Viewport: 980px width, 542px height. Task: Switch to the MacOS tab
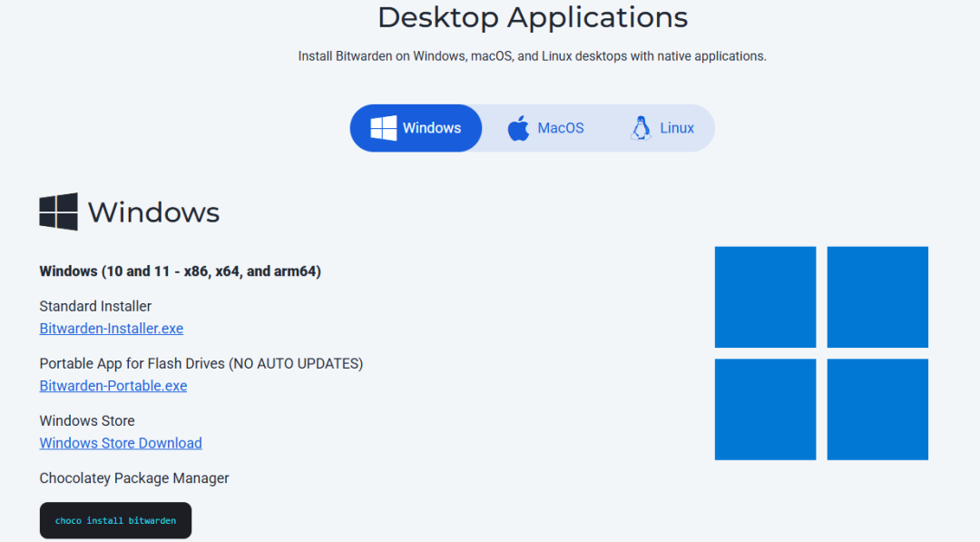560,128
